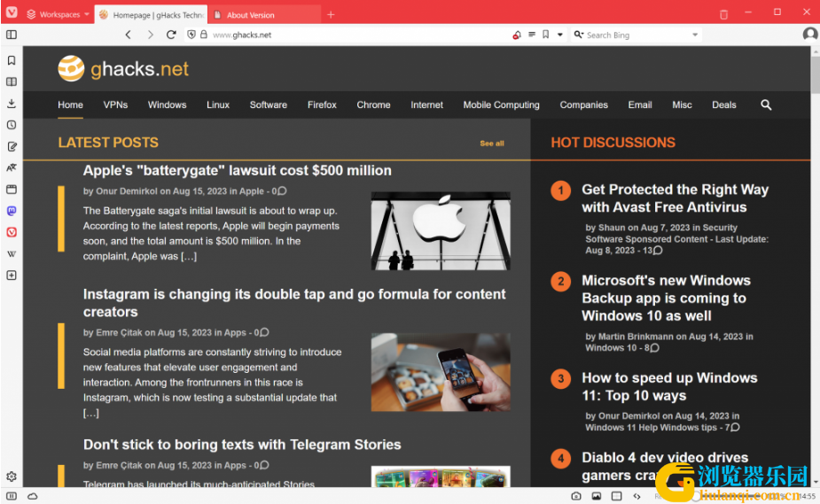
Task: Click the site search magnifier icon
Action: click(x=766, y=105)
